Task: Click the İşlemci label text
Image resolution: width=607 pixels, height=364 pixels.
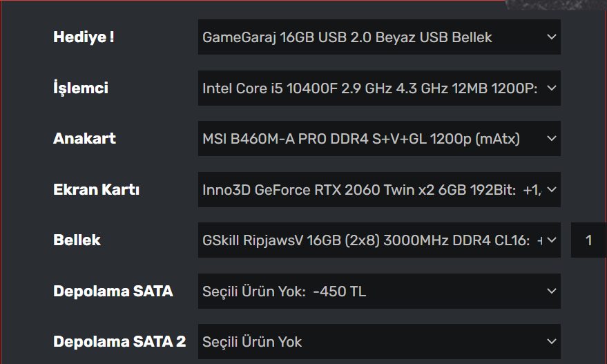Action: pyautogui.click(x=81, y=88)
